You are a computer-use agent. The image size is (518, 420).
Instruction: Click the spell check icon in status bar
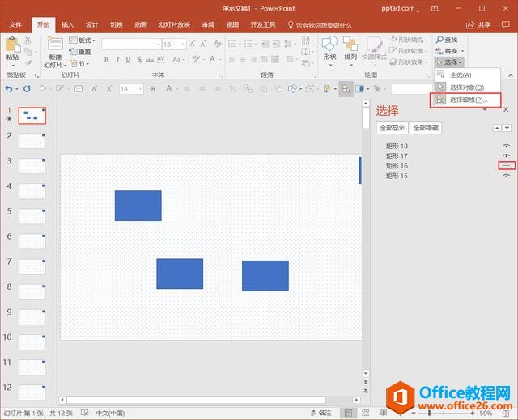coord(85,413)
